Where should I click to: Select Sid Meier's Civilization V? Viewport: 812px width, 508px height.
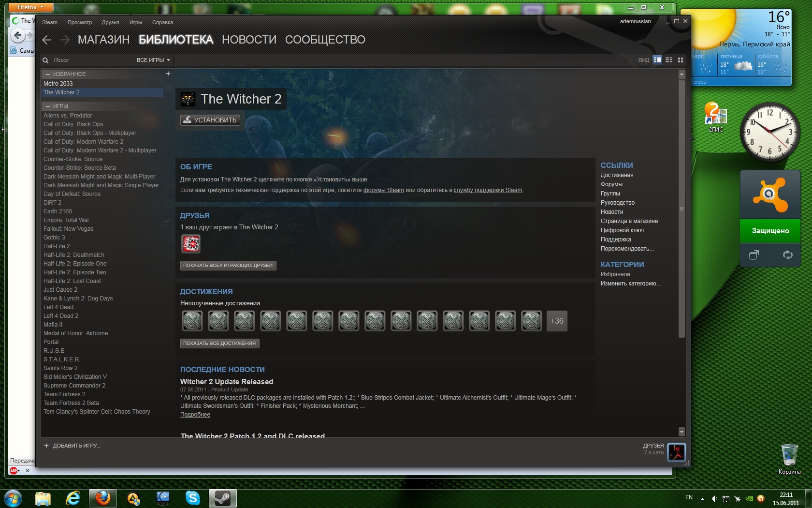[x=102, y=377]
